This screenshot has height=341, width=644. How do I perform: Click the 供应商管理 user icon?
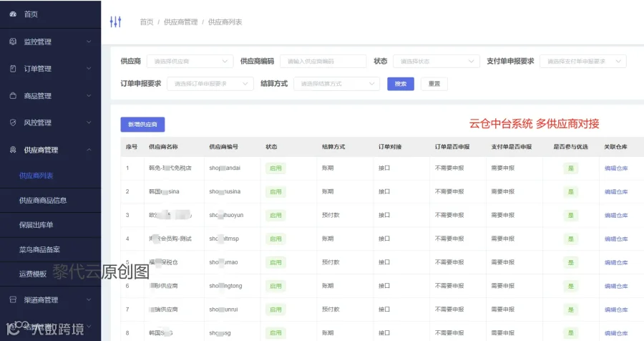pyautogui.click(x=13, y=150)
